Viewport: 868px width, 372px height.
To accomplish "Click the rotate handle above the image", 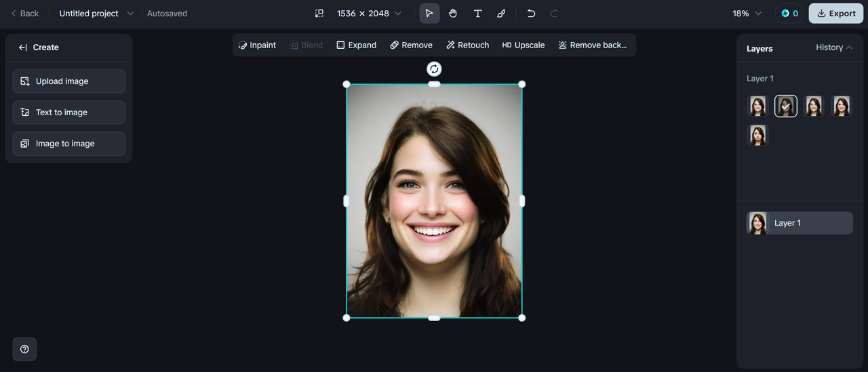I will (x=434, y=68).
